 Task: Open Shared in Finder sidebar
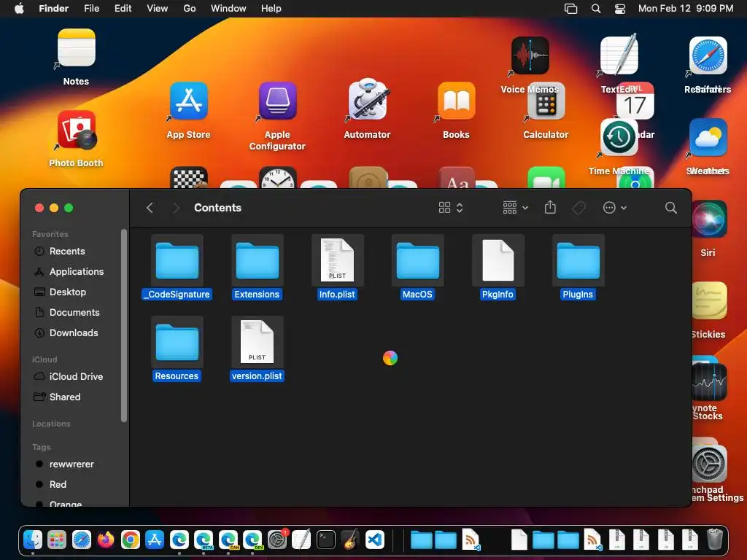click(x=65, y=397)
